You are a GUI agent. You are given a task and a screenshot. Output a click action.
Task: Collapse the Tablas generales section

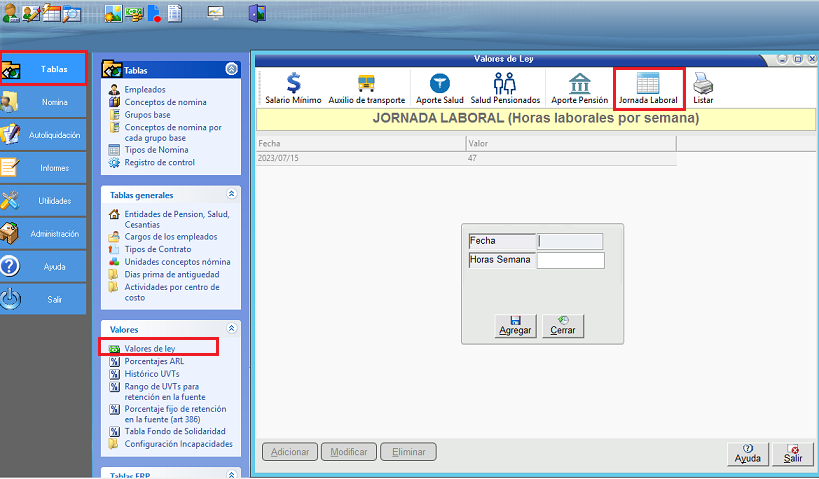pos(232,195)
